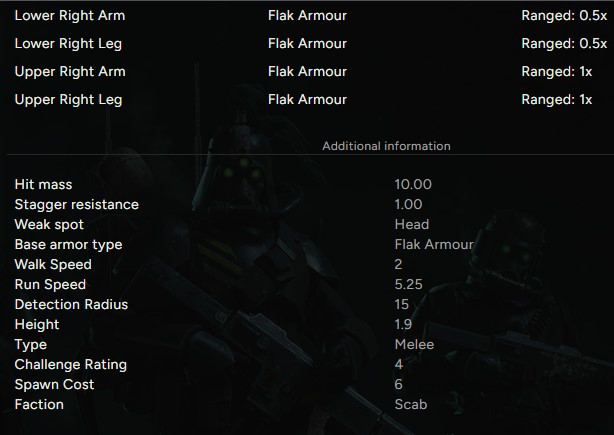Select the Hit mass label
The image size is (614, 435).
43,185
